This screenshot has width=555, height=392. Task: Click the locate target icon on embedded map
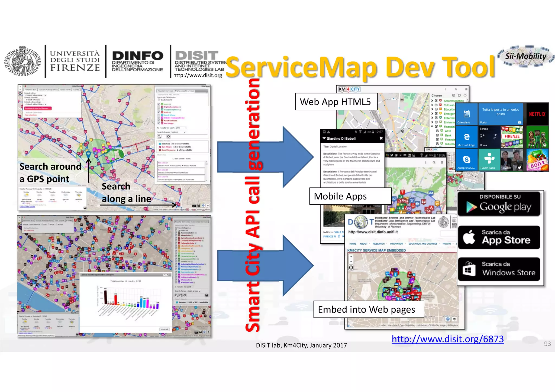[x=351, y=267]
